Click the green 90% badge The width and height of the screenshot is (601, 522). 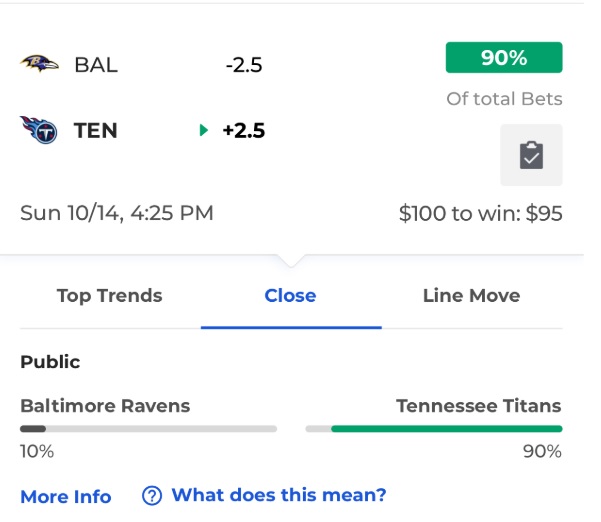504,57
